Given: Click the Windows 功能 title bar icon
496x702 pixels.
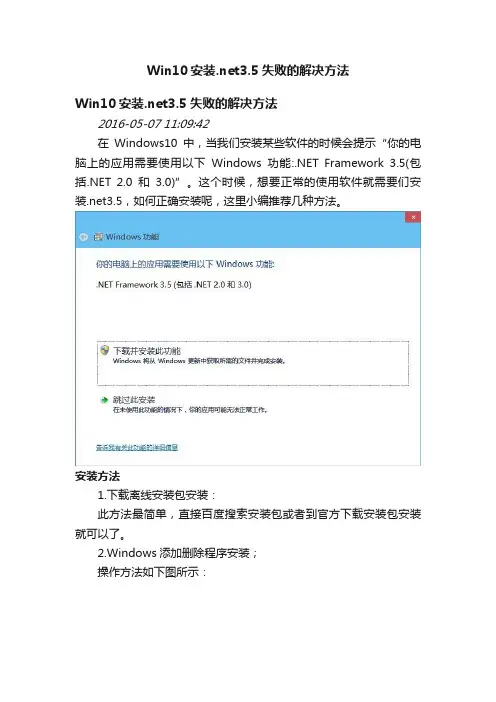Looking at the screenshot, I should [x=98, y=237].
